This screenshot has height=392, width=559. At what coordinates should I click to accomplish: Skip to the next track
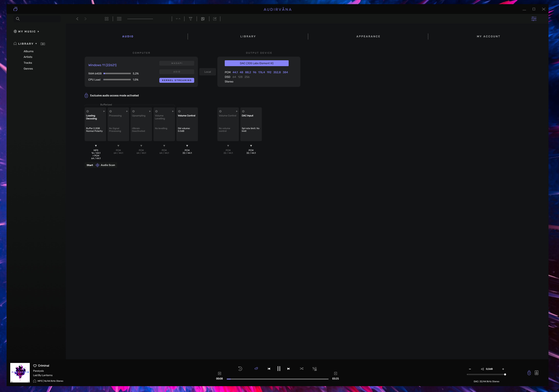[288, 369]
